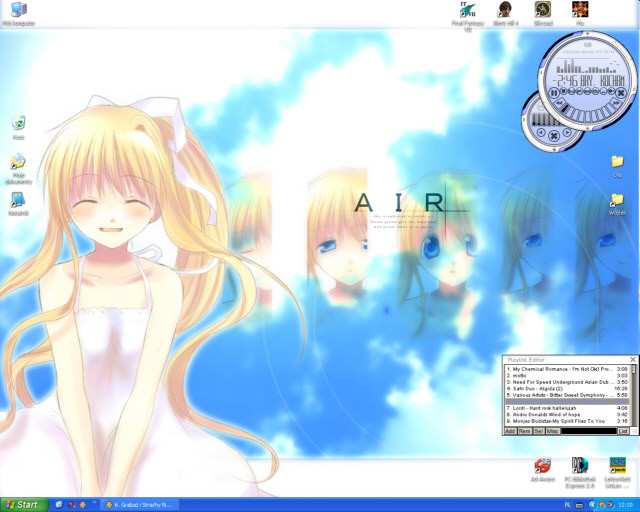The height and width of the screenshot is (512, 640).
Task: Click the Sel button in Playlist Editor
Action: [539, 431]
